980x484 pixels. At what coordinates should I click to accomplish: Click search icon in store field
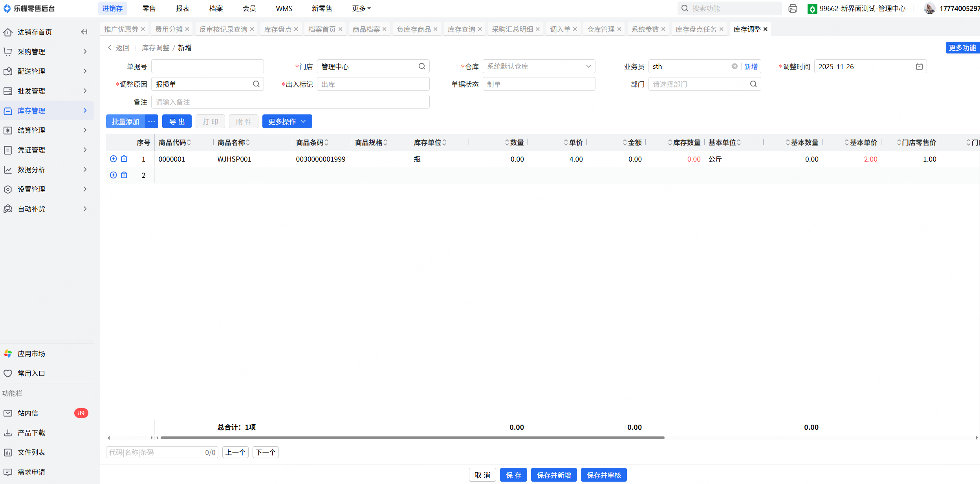pyautogui.click(x=422, y=66)
